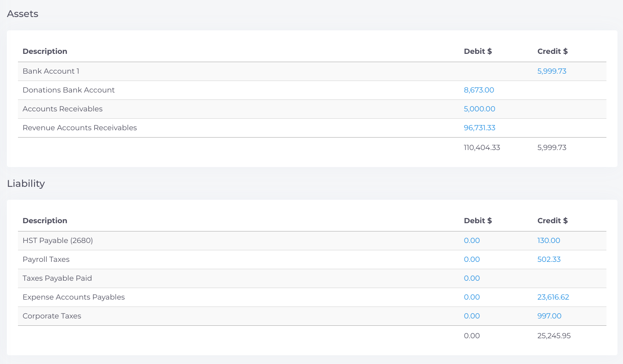Image resolution: width=623 pixels, height=364 pixels.
Task: Click the Assets table Debit $ header
Action: tap(477, 52)
